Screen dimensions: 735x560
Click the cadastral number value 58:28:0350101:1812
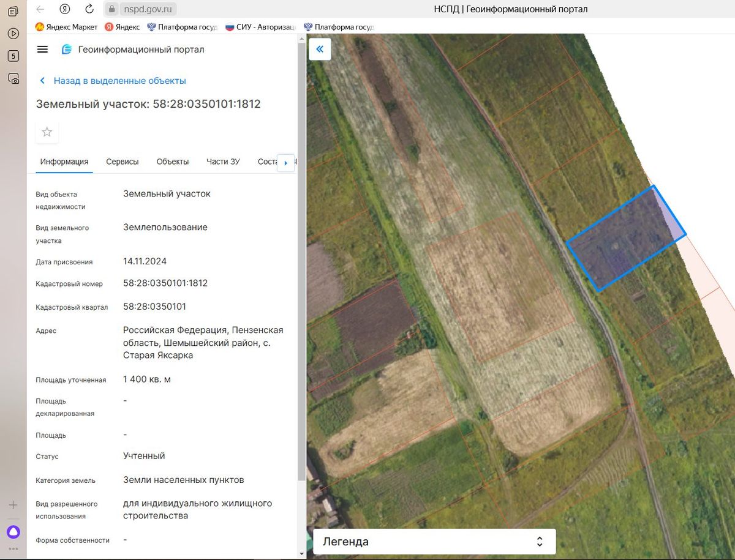point(165,283)
